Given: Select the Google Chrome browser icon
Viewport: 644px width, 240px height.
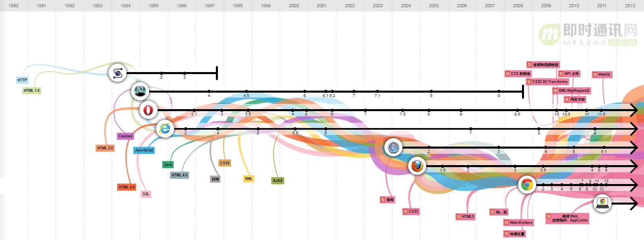Looking at the screenshot, I should click(527, 185).
